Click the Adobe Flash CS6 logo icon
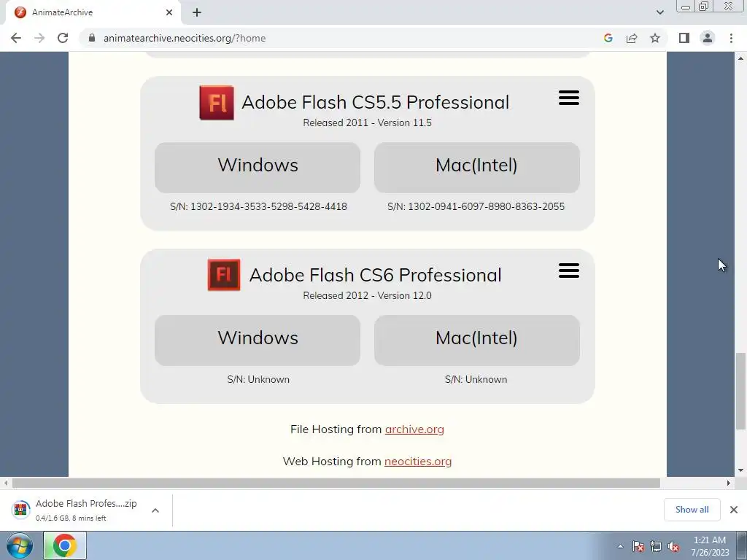The image size is (747, 560). click(224, 275)
